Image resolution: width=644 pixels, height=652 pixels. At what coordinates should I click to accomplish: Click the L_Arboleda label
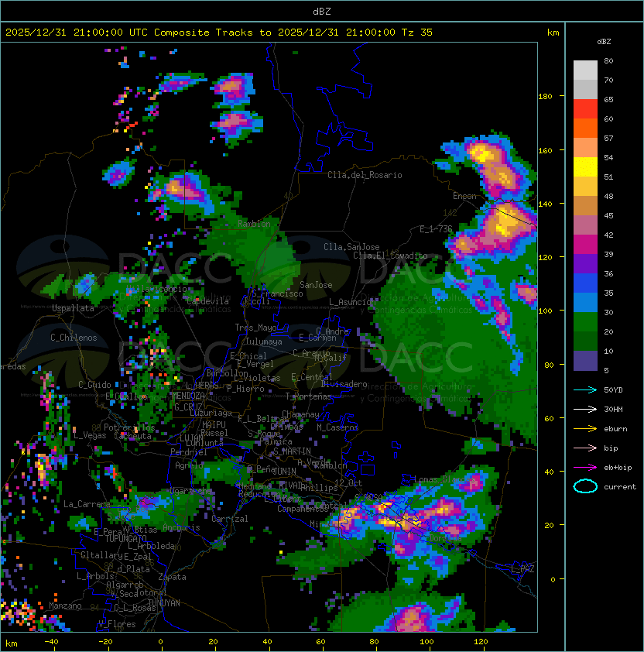pyautogui.click(x=152, y=547)
